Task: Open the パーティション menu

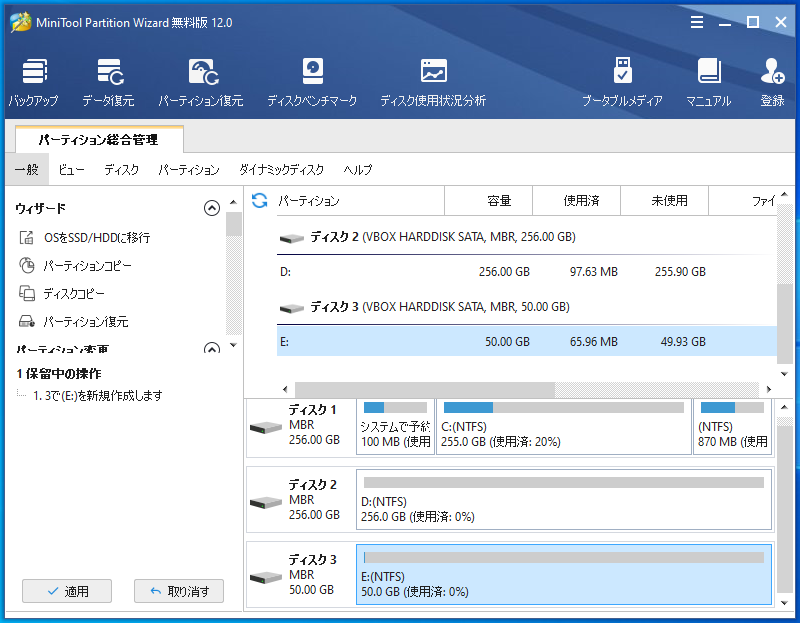Action: pyautogui.click(x=189, y=169)
